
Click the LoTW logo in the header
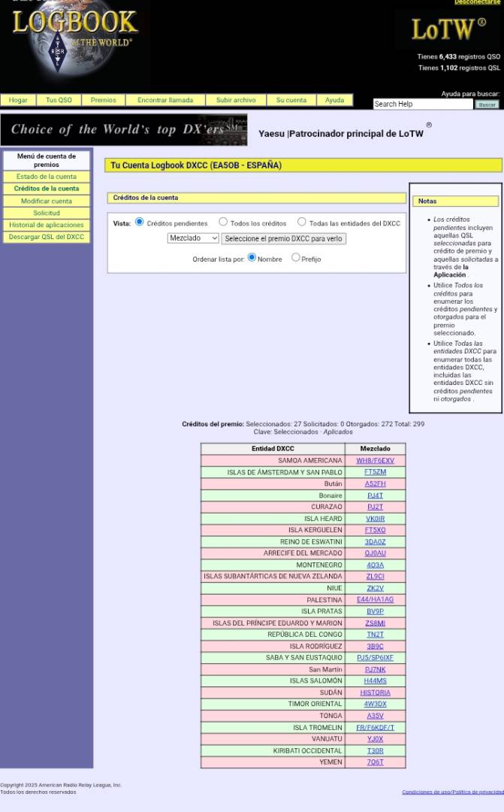[448, 29]
